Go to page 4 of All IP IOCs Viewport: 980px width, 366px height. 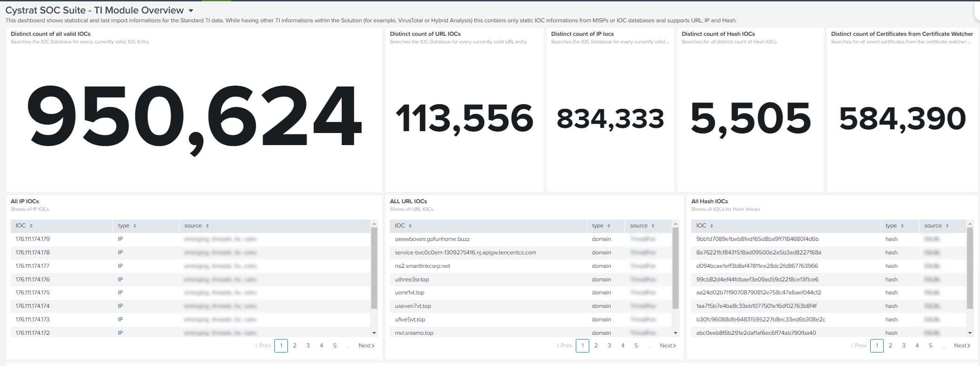click(321, 346)
